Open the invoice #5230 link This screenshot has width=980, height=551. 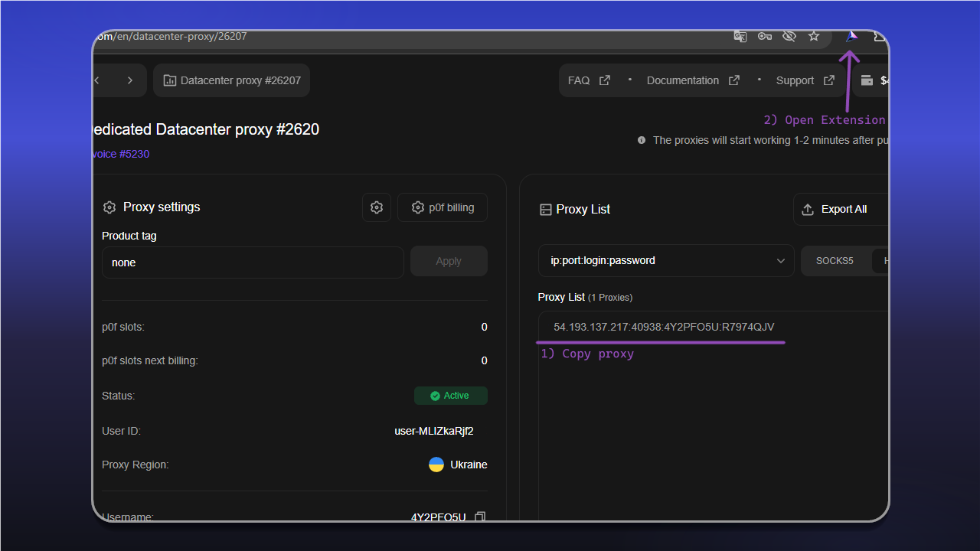point(120,154)
